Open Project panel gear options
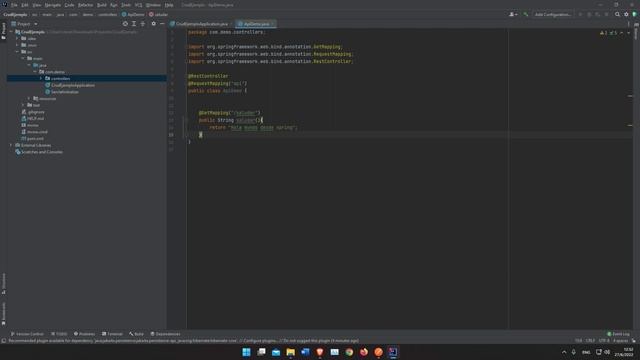 (x=153, y=24)
